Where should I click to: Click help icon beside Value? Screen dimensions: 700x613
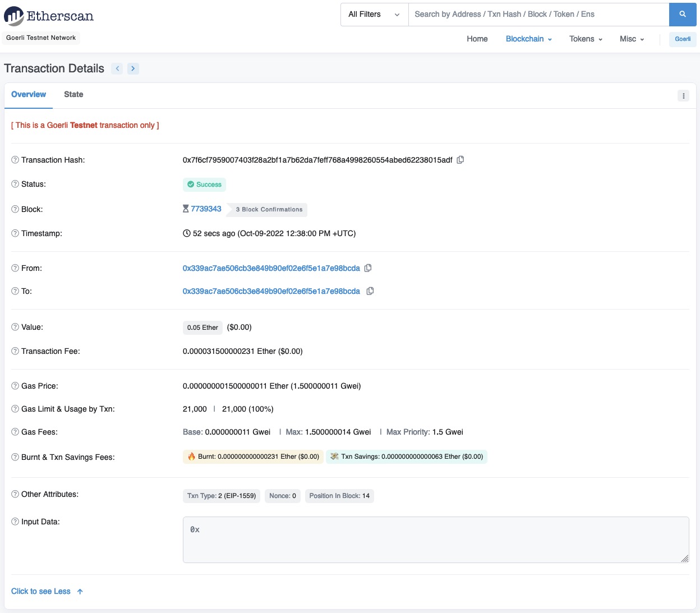tap(15, 327)
